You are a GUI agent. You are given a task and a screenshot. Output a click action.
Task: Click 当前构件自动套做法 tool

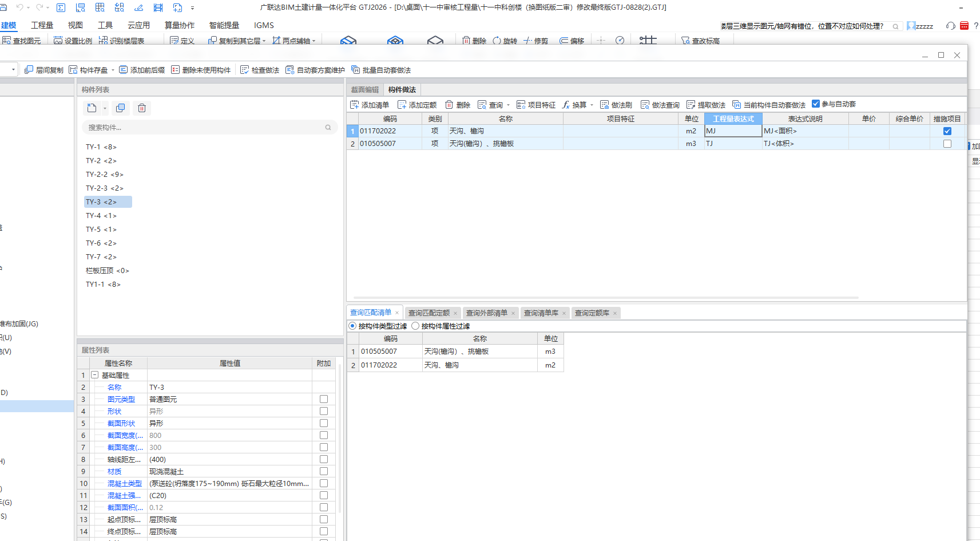pyautogui.click(x=769, y=105)
